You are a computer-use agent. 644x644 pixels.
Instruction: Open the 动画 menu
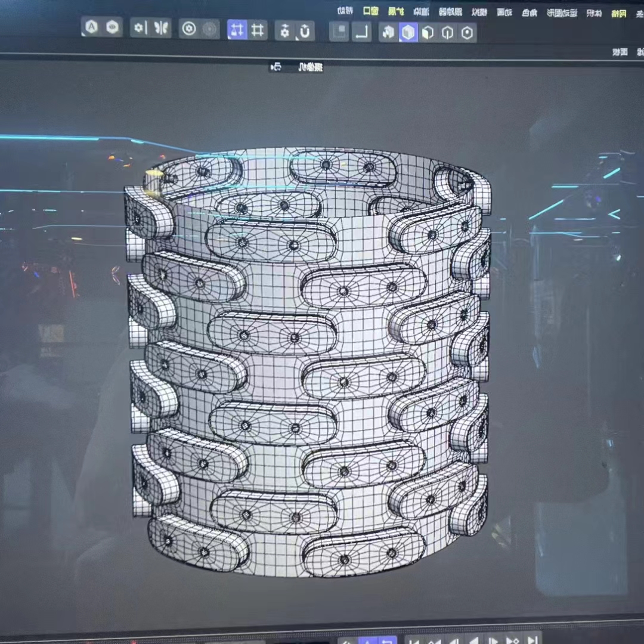point(504,13)
